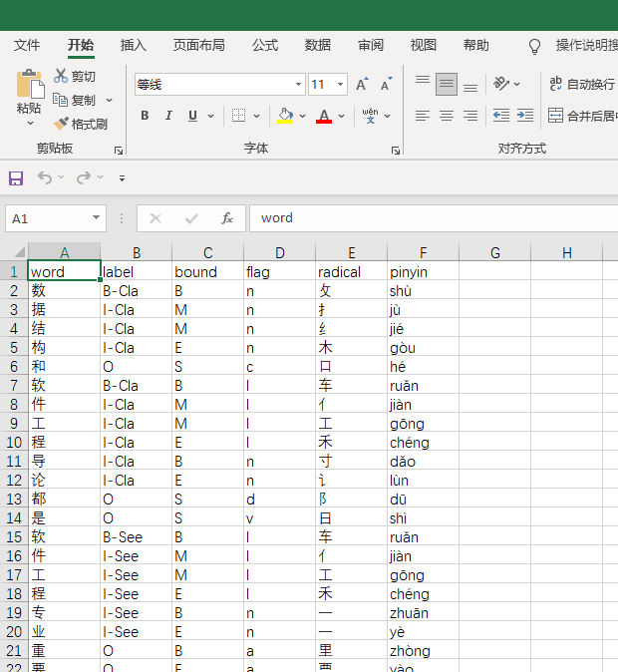Apply red font color
This screenshot has width=618, height=672.
click(x=324, y=116)
